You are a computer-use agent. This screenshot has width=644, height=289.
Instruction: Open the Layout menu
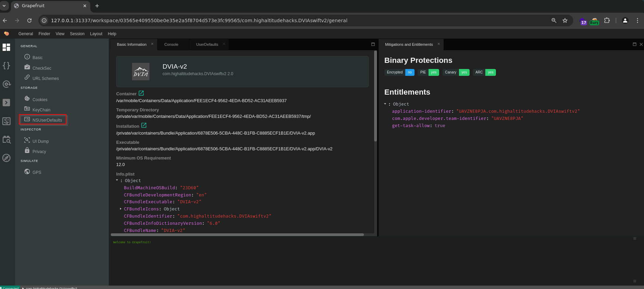tap(96, 34)
